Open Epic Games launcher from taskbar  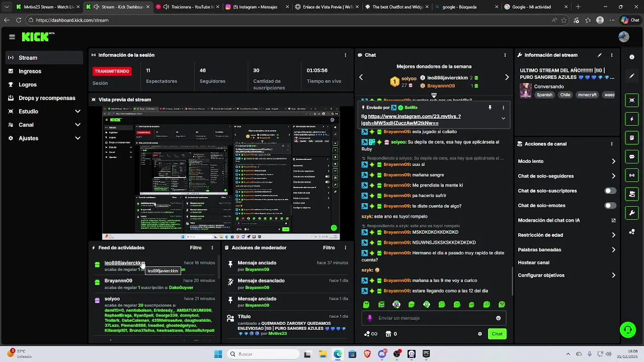[426, 354]
